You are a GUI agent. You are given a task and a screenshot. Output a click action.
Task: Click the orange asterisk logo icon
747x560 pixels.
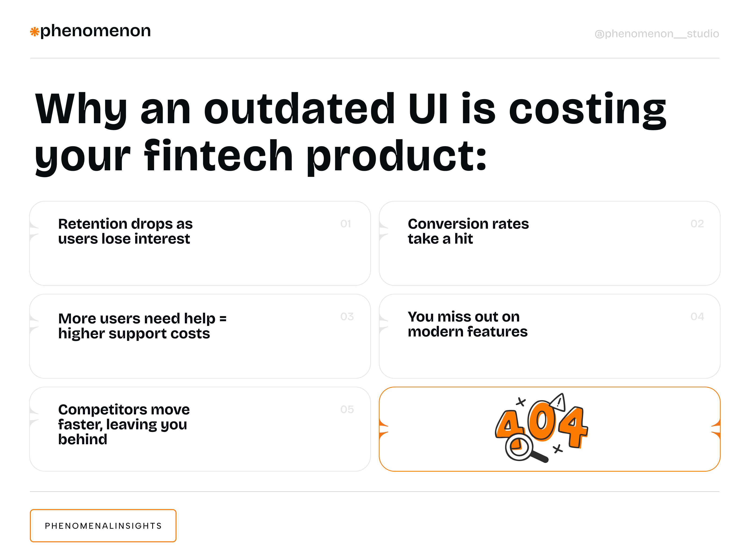pos(35,32)
